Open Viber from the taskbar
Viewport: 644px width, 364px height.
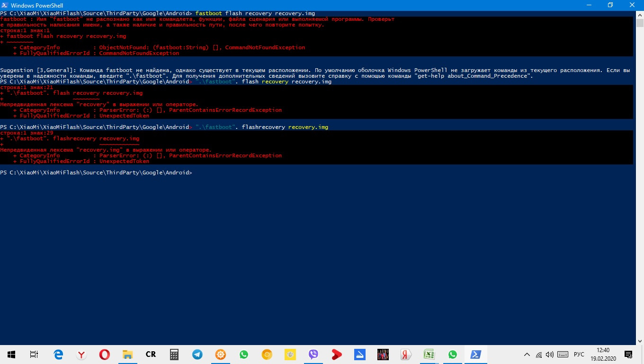[x=313, y=354]
